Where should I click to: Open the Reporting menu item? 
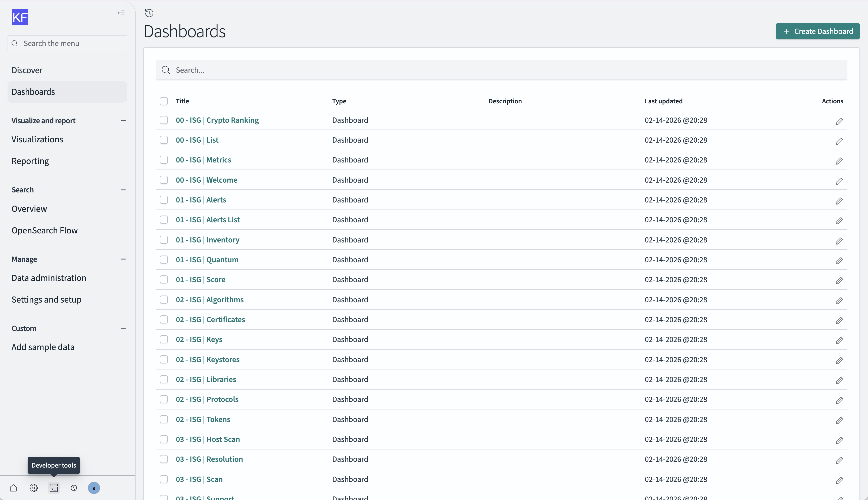pos(30,161)
